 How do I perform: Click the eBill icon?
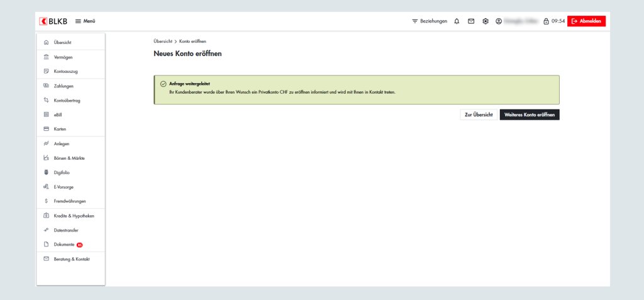(x=46, y=114)
